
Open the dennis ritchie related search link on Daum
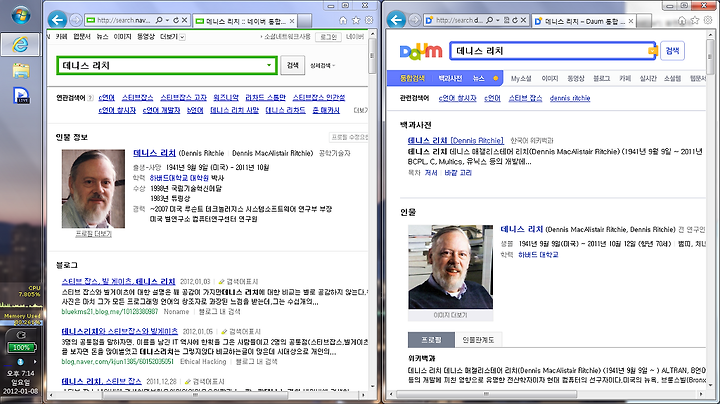coord(570,98)
